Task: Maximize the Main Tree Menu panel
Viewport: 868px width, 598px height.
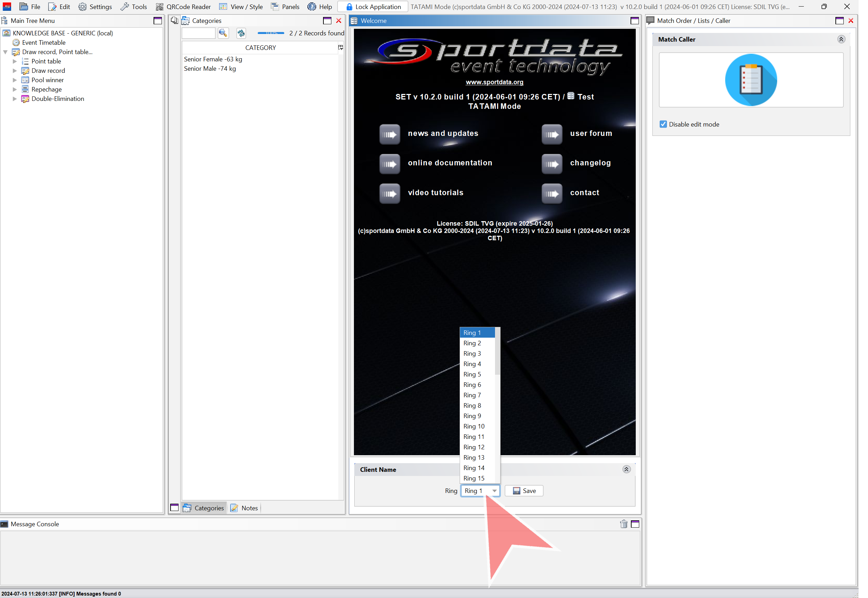Action: pos(158,20)
